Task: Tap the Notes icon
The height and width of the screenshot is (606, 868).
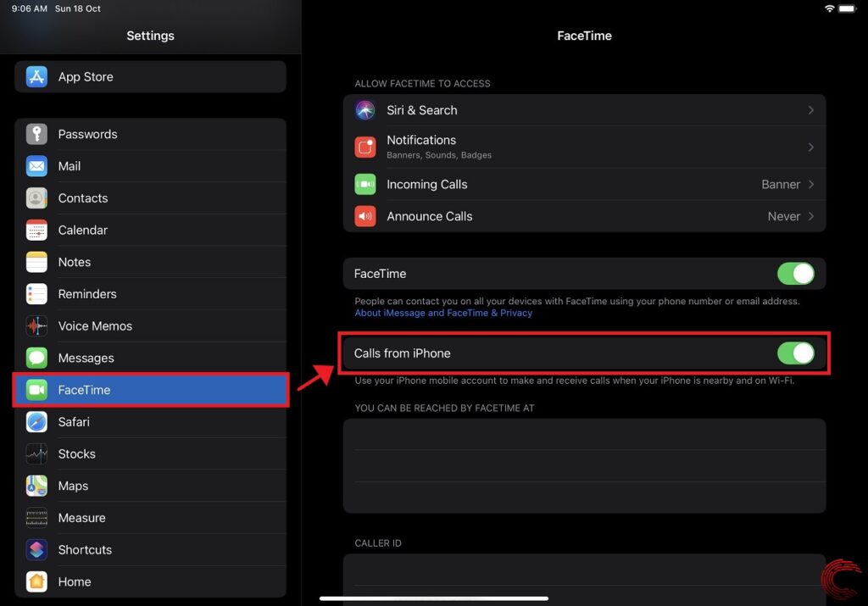Action: tap(36, 263)
